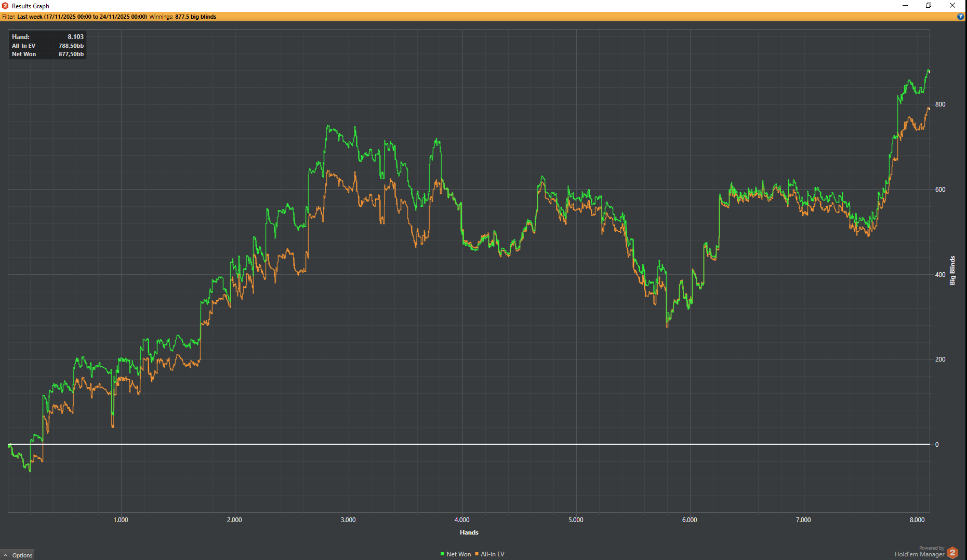Click the "2.000" x-axis label
This screenshot has height=560, width=967.
[234, 520]
